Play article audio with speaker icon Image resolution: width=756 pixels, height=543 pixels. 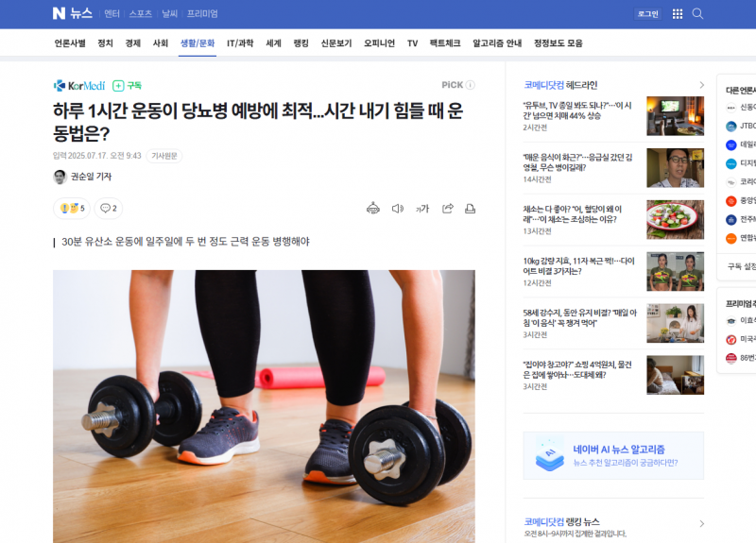click(x=397, y=209)
